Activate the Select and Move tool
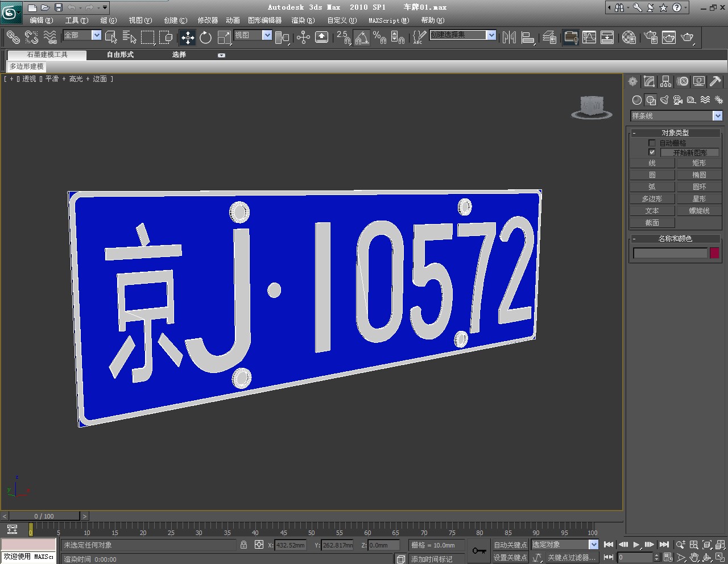This screenshot has width=728, height=564. (187, 38)
